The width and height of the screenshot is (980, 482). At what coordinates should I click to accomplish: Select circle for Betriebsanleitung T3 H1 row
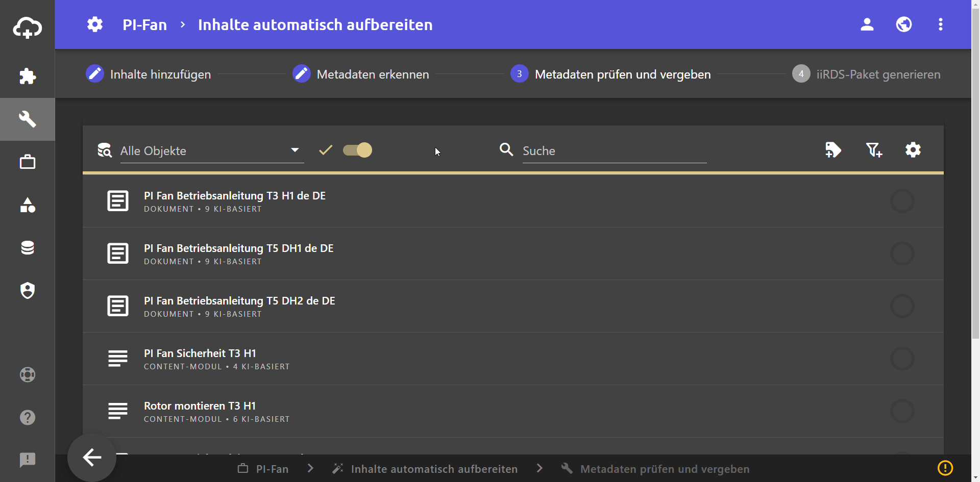click(902, 201)
